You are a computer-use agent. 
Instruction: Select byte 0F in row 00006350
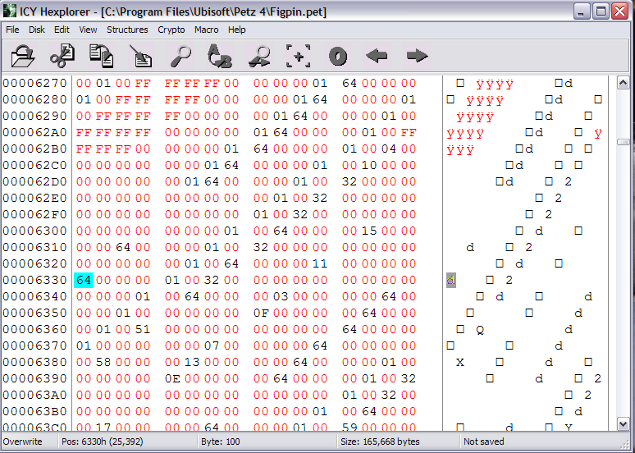(261, 313)
